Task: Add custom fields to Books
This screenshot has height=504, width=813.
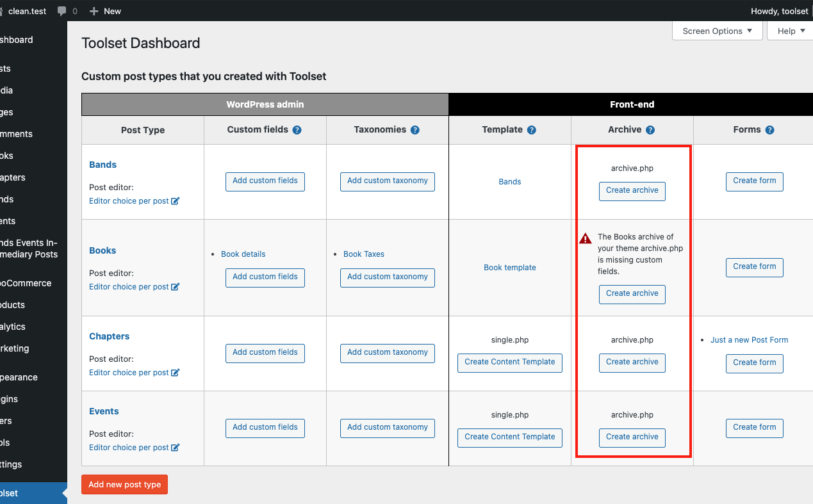Action: (265, 277)
